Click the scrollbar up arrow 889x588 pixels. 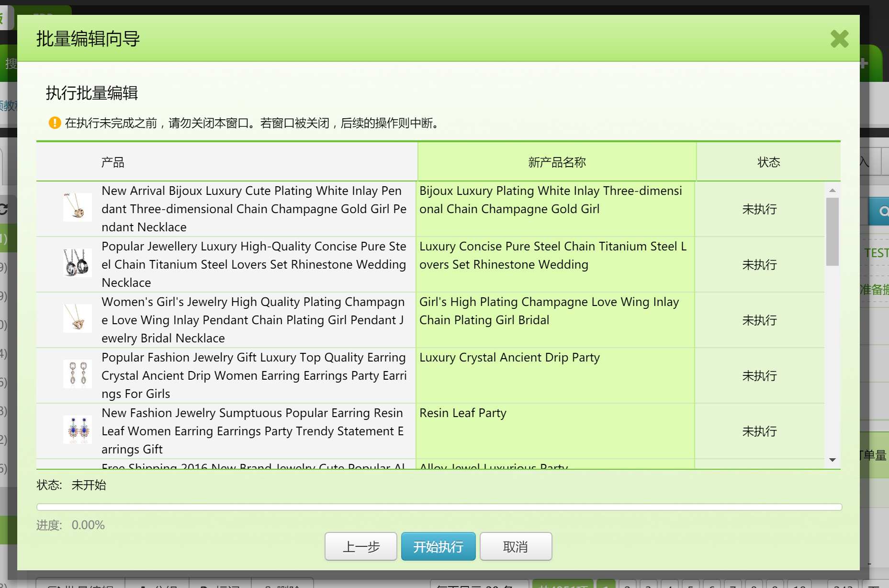pos(833,191)
